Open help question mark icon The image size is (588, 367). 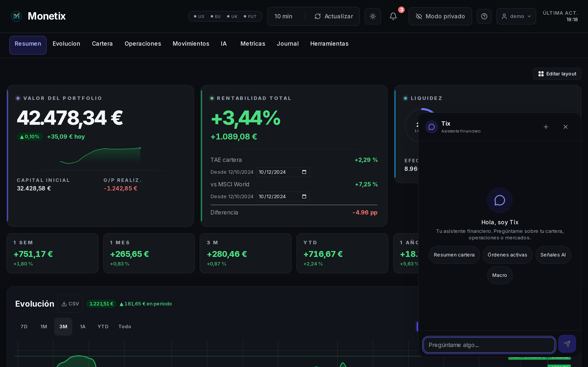484,16
